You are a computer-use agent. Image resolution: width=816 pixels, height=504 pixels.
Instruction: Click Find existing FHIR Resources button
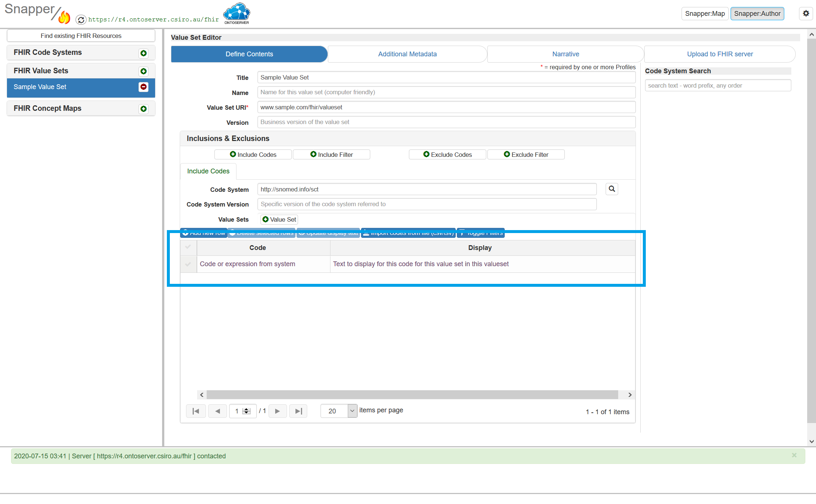(x=81, y=36)
